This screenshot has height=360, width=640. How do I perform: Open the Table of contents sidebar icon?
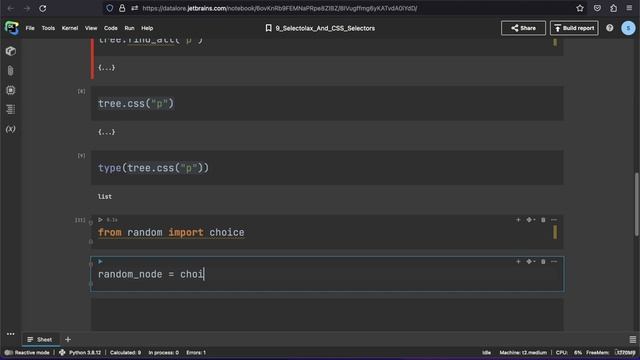[11, 109]
